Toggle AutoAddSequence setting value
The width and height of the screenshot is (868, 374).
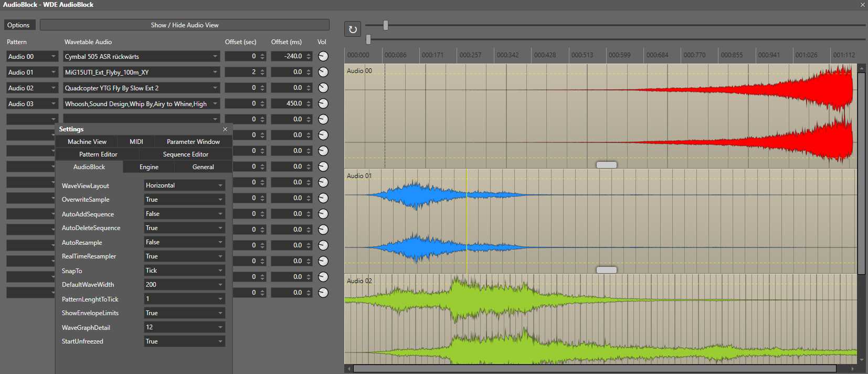184,214
